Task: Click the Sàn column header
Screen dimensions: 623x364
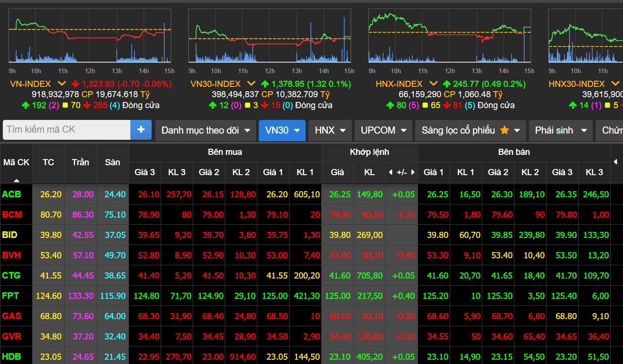Action: (112, 162)
